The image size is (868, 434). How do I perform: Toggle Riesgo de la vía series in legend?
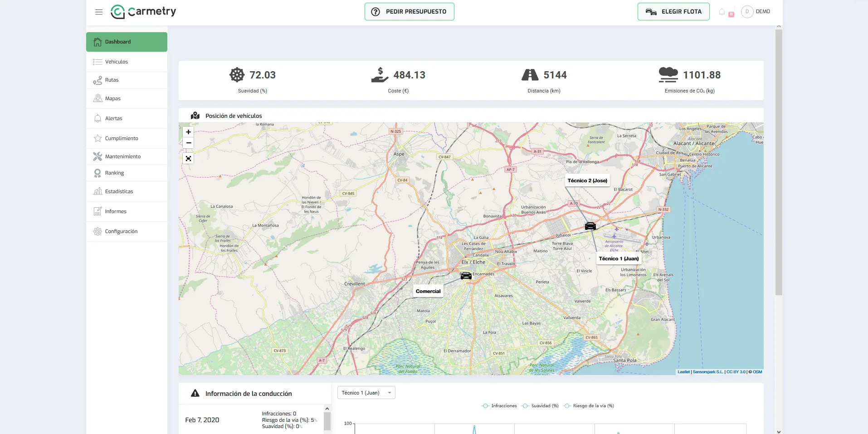pyautogui.click(x=588, y=406)
